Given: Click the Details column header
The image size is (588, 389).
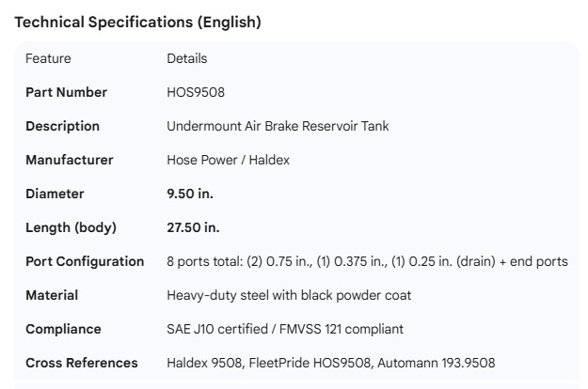Looking at the screenshot, I should (x=187, y=58).
